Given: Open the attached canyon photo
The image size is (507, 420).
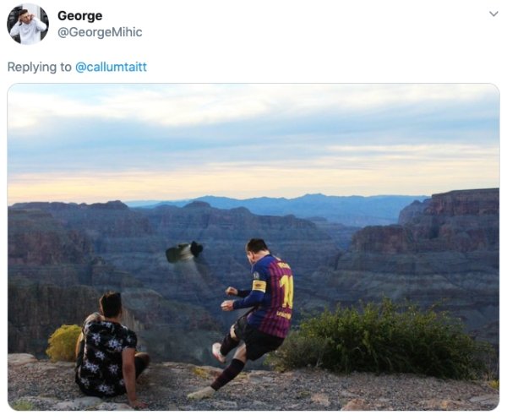Looking at the screenshot, I should [253, 247].
